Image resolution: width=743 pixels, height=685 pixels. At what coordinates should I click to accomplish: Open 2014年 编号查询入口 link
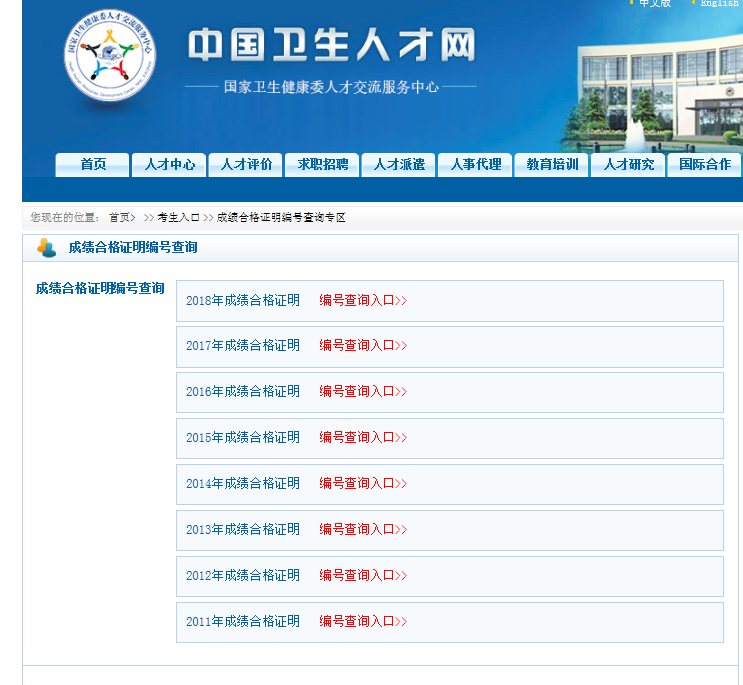click(363, 483)
